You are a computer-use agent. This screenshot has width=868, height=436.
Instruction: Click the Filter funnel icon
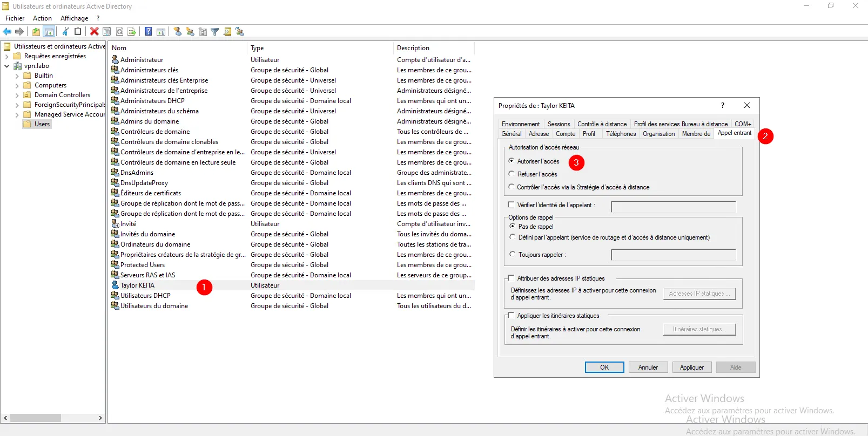coord(215,32)
